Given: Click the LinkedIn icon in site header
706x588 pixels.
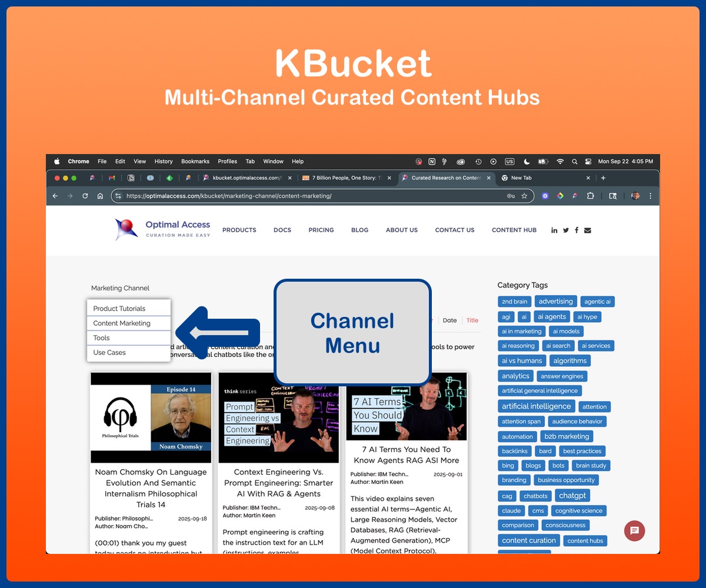Looking at the screenshot, I should coord(554,230).
